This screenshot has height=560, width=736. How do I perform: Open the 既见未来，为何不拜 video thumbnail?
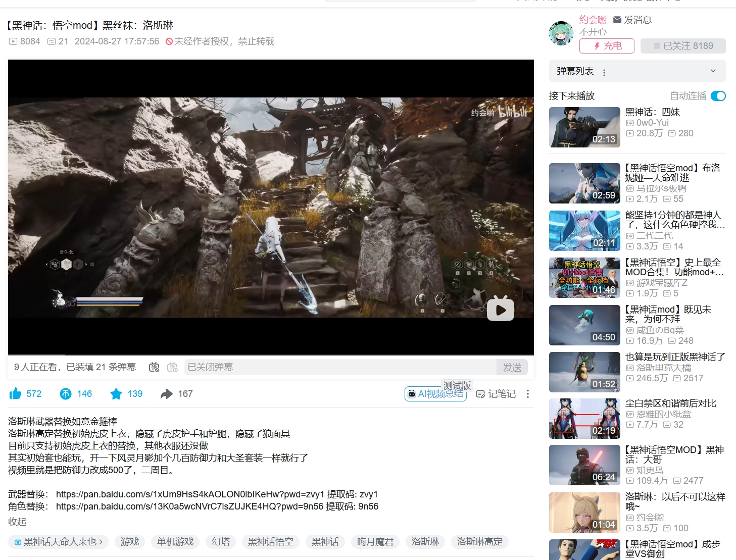tap(584, 325)
